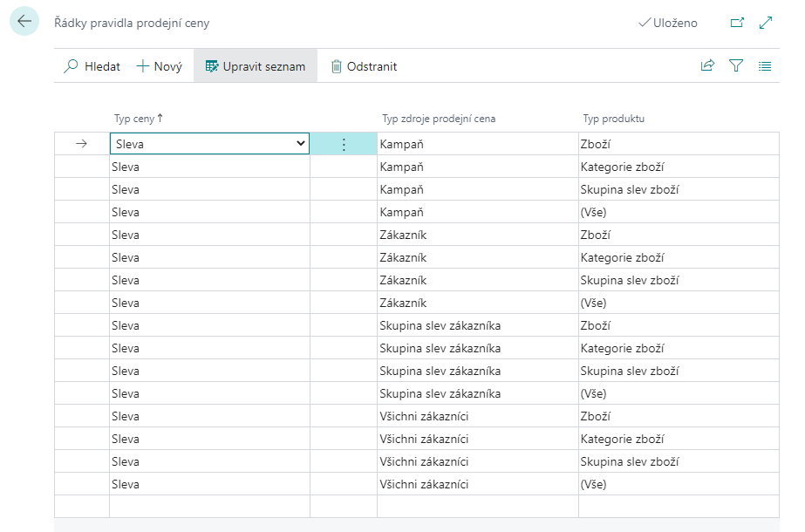
Task: Click the share icon in toolbar
Action: (x=707, y=66)
